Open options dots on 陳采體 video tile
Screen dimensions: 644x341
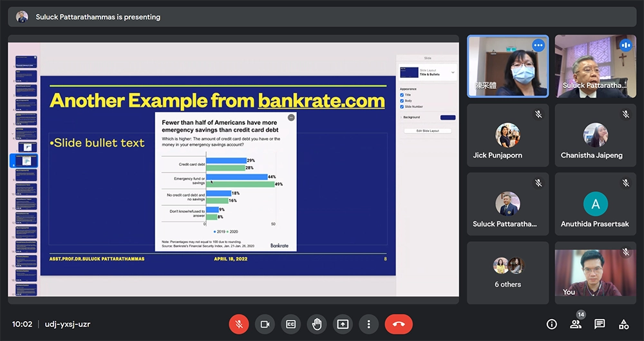point(538,45)
